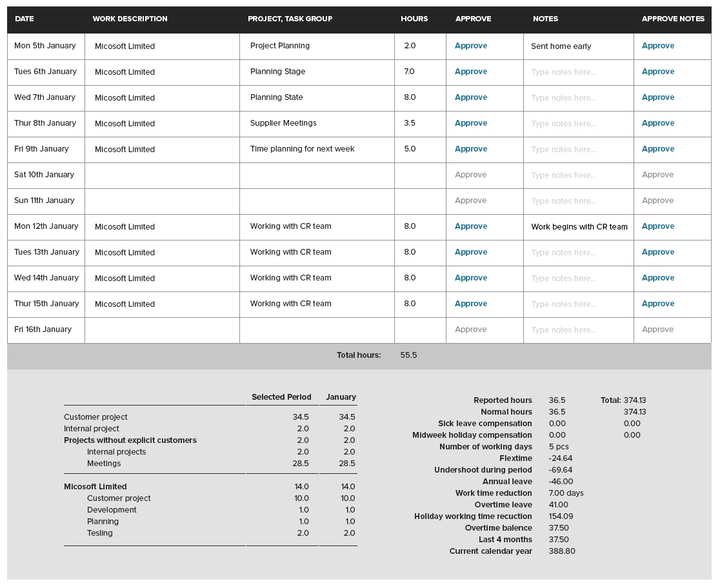
Task: Click the HOURS column header
Action: pos(414,19)
